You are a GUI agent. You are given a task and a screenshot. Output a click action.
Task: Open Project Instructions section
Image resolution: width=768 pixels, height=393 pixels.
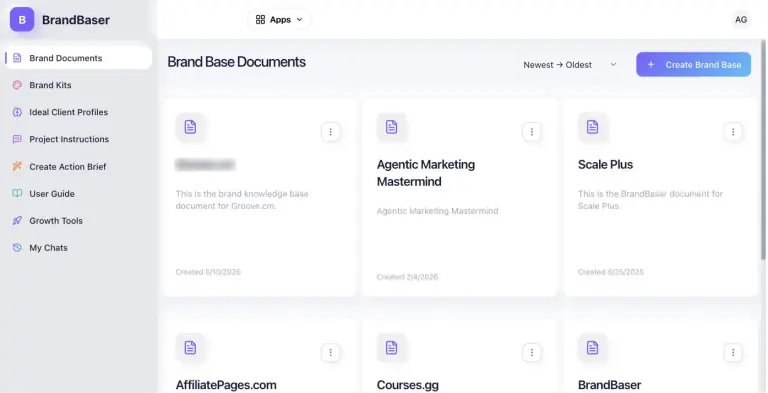69,139
